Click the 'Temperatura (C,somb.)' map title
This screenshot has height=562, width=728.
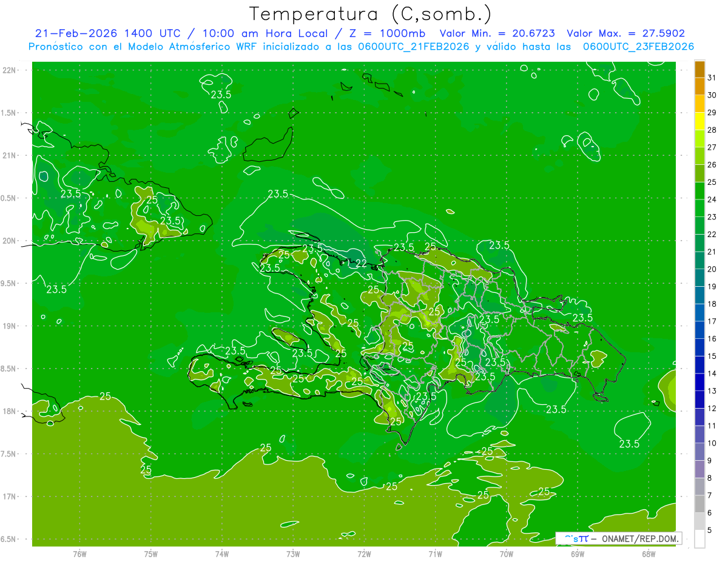tap(370, 14)
